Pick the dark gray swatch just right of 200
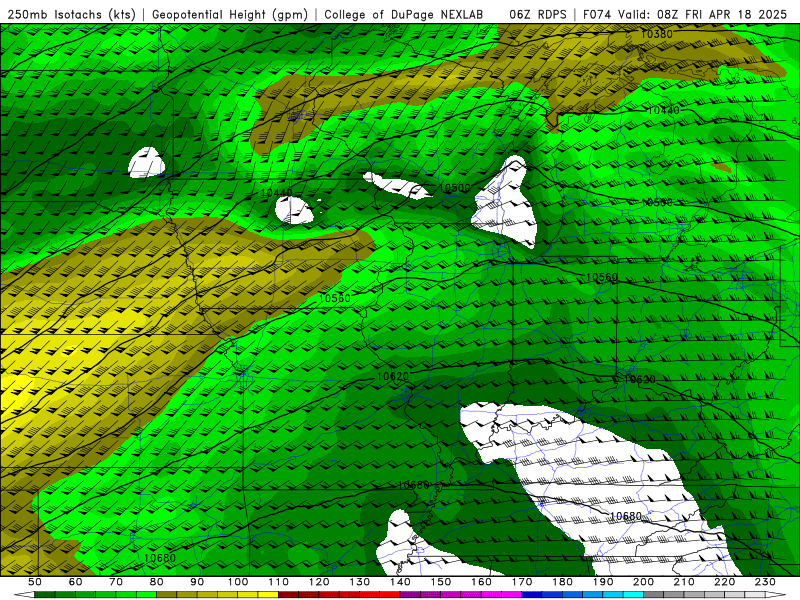This screenshot has width=800, height=600. [x=654, y=595]
